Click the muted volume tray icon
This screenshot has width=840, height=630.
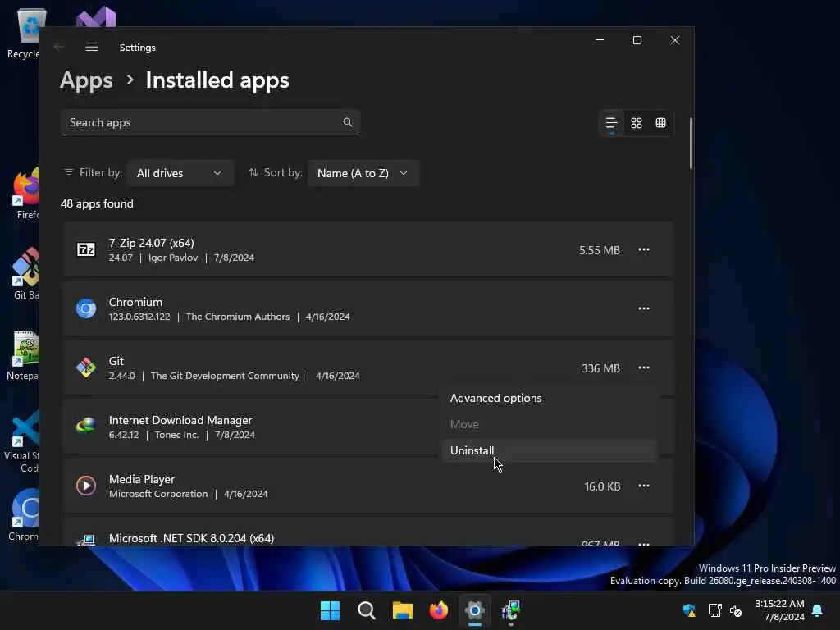[736, 610]
